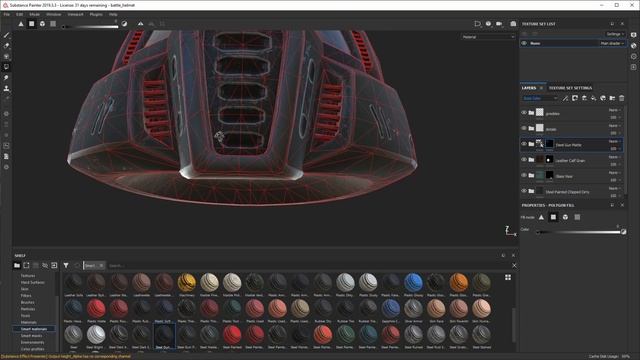Open the Edit menu
Screen dimensions: 640x360
coord(20,14)
